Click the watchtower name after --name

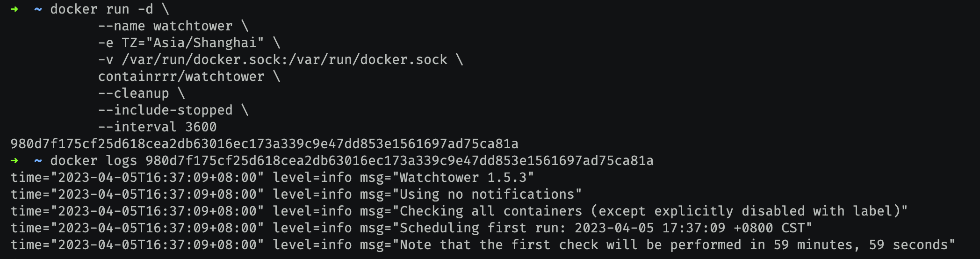click(x=193, y=26)
